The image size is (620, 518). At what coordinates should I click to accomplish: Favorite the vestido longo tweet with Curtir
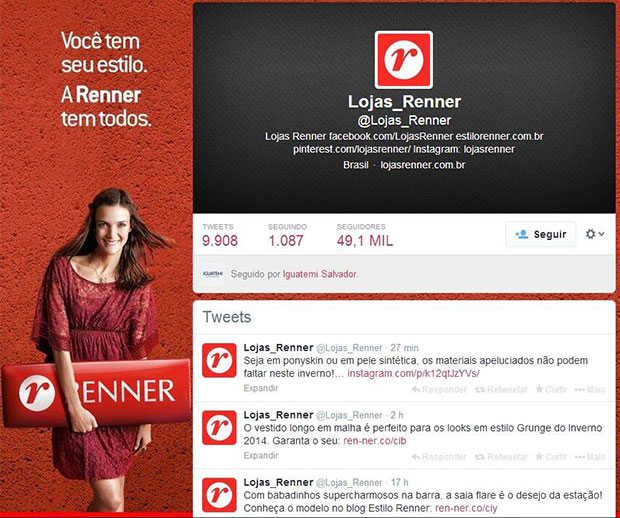pyautogui.click(x=551, y=457)
